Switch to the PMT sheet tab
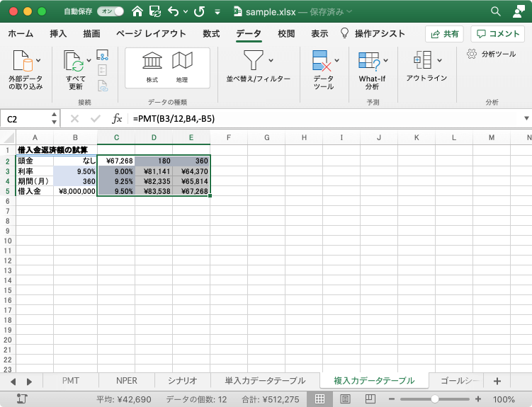 [x=71, y=381]
